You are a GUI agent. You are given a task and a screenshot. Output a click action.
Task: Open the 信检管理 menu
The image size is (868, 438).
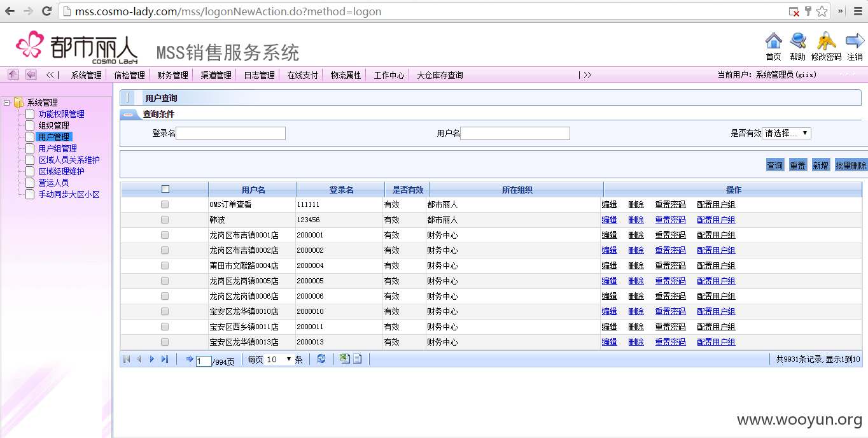129,75
